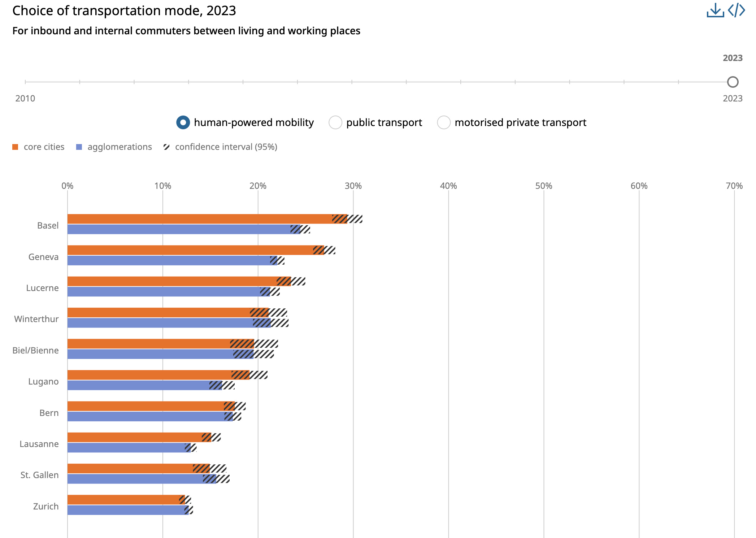Click Basel's orange core cities bar
The image size is (756, 538).
pyautogui.click(x=199, y=219)
